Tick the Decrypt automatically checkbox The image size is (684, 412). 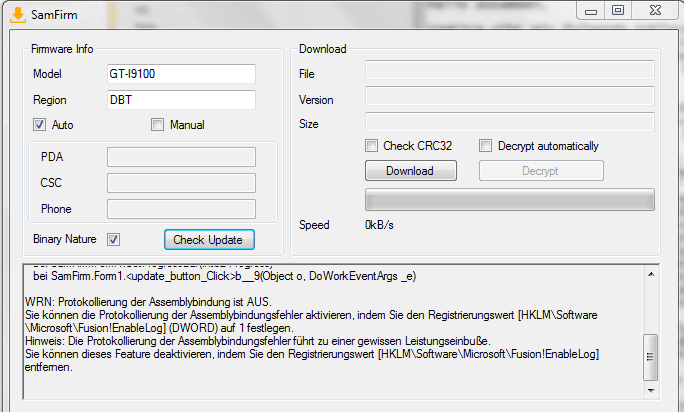click(x=485, y=146)
